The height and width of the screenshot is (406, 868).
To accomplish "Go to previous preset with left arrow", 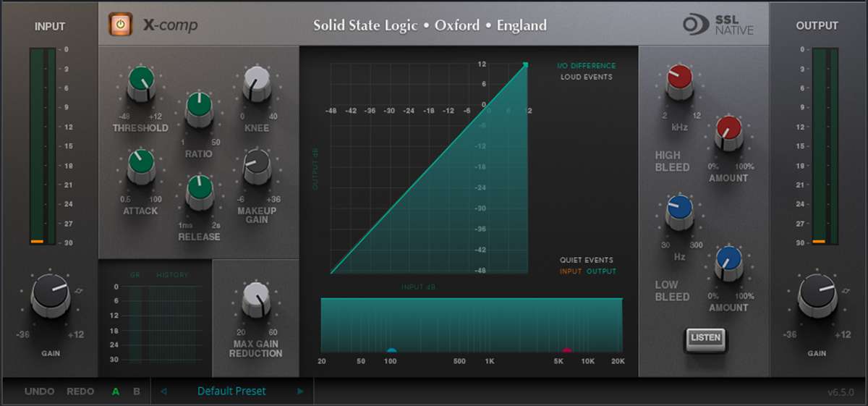I will pyautogui.click(x=163, y=392).
